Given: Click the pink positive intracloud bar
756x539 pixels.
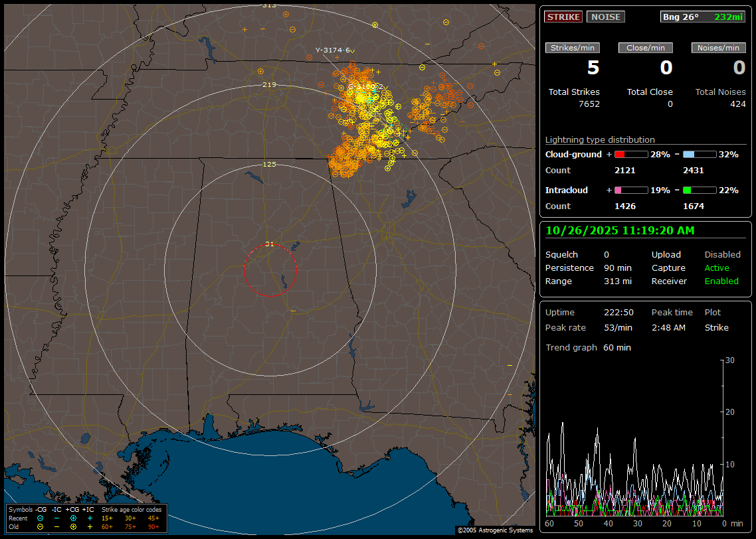Looking at the screenshot, I should (630, 190).
